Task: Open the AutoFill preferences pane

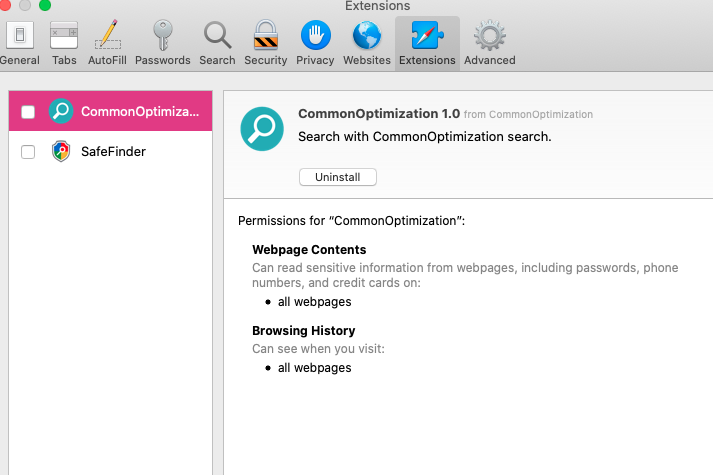Action: (107, 43)
